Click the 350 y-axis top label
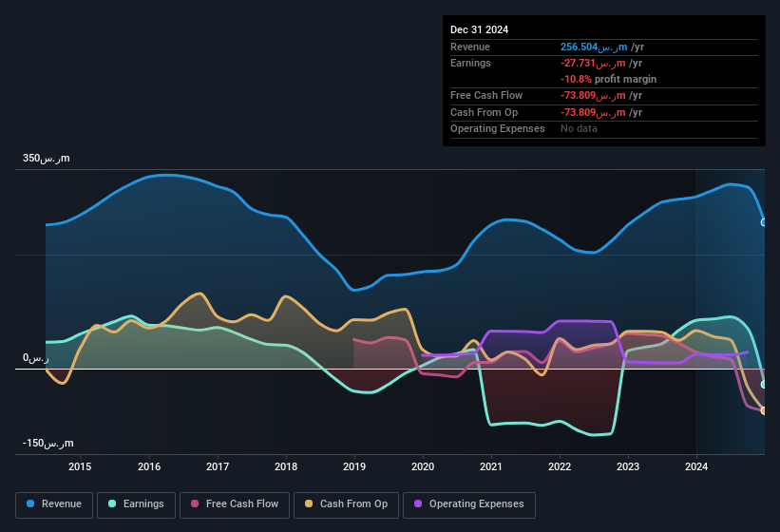780x532 pixels. (46, 158)
